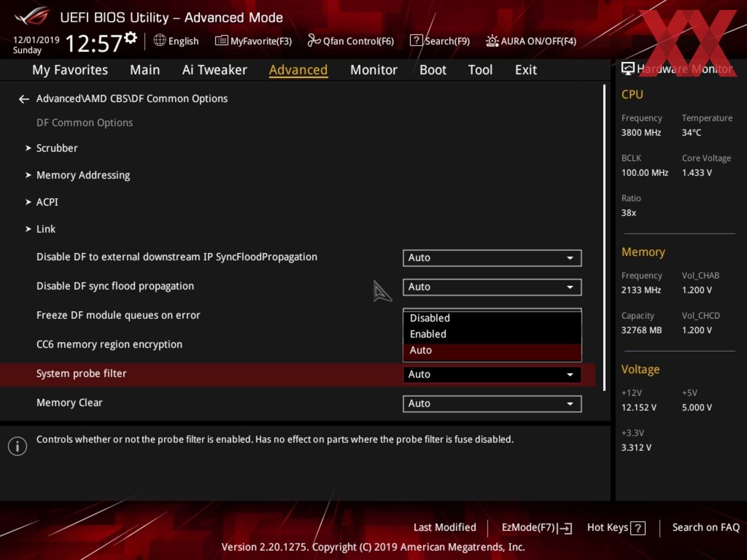Click the 32768 MB capacity value
747x560 pixels.
click(x=642, y=331)
